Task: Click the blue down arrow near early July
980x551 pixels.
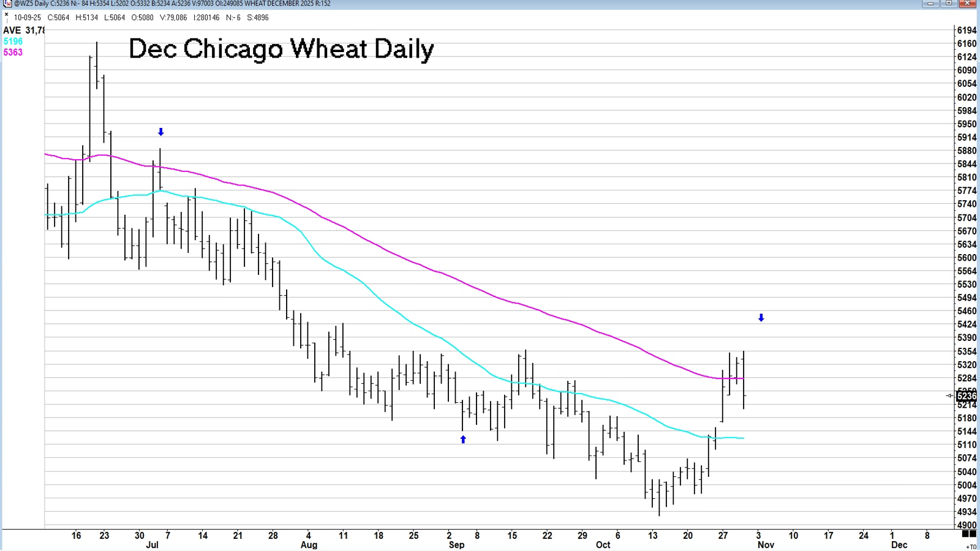Action: pyautogui.click(x=161, y=132)
